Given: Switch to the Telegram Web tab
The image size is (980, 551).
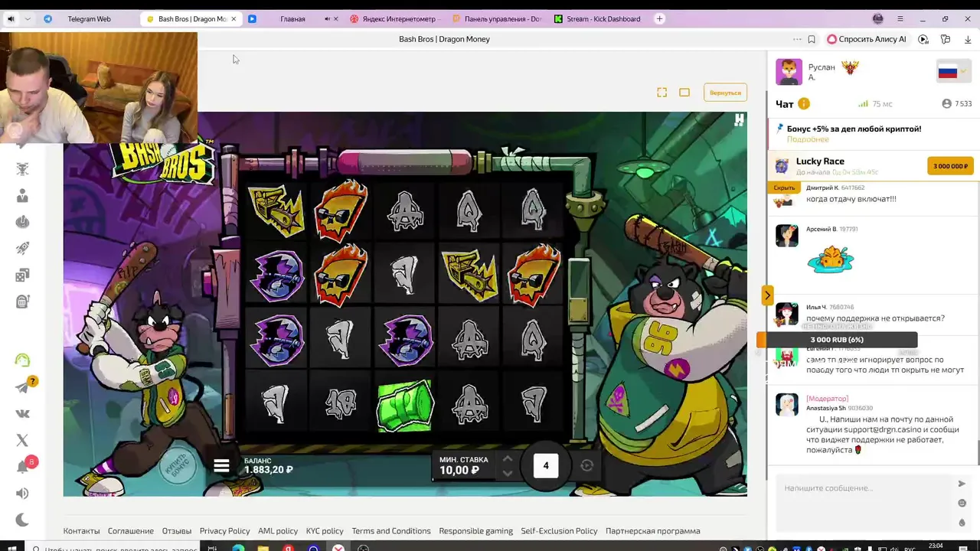Looking at the screenshot, I should [89, 19].
